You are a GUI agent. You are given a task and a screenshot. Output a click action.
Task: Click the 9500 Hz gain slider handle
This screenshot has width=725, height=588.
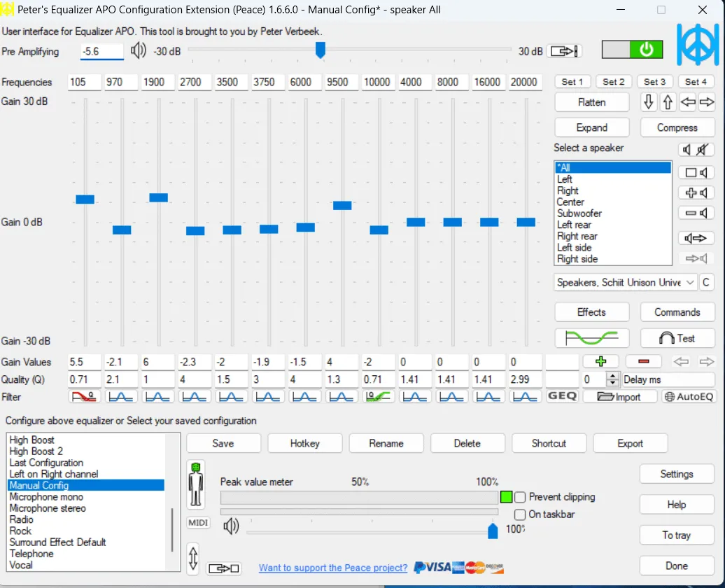pyautogui.click(x=342, y=205)
